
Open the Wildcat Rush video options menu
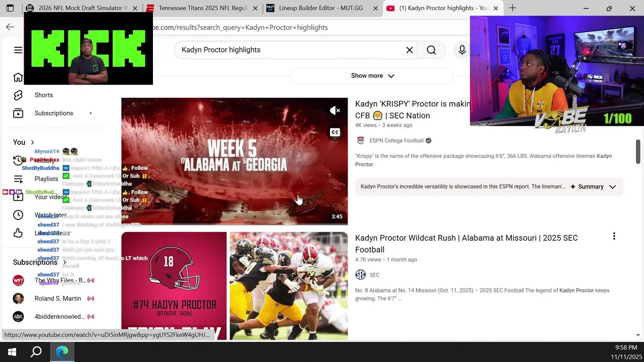pos(614,236)
